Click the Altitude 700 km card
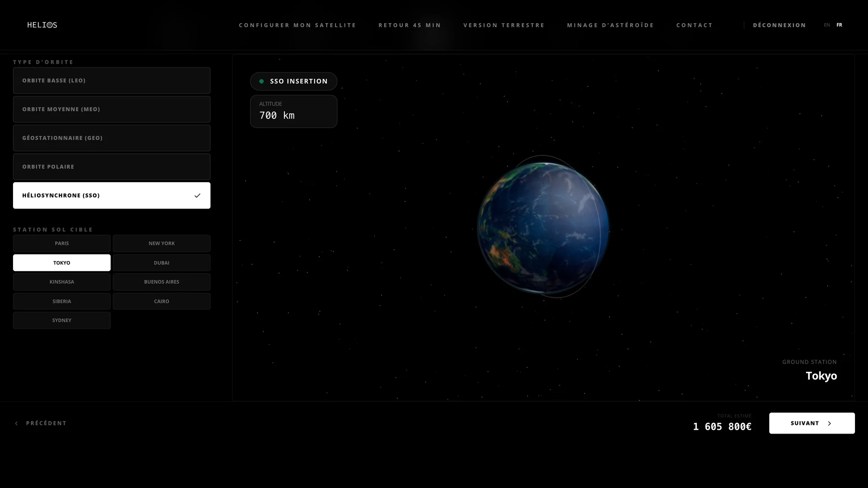This screenshot has width=868, height=488. coord(294,111)
